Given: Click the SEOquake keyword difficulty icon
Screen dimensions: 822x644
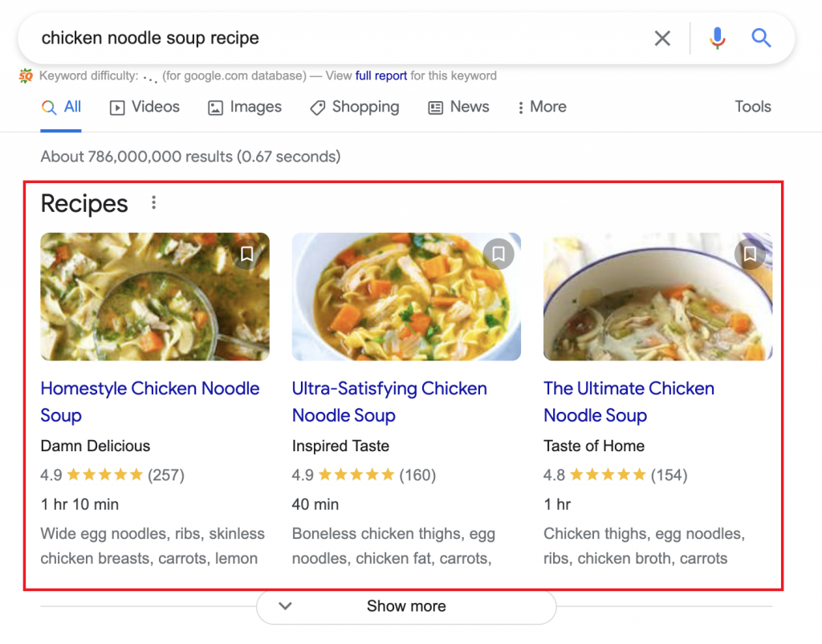Looking at the screenshot, I should [x=26, y=76].
